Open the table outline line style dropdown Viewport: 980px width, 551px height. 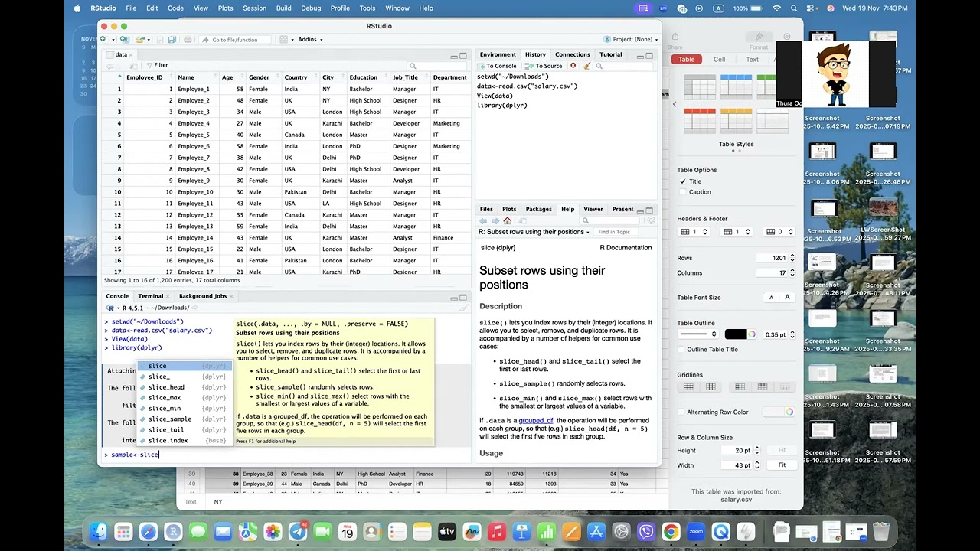pyautogui.click(x=698, y=334)
